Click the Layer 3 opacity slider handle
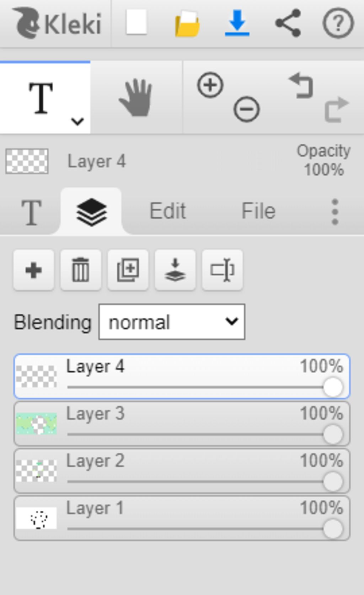The width and height of the screenshot is (364, 595). [333, 434]
